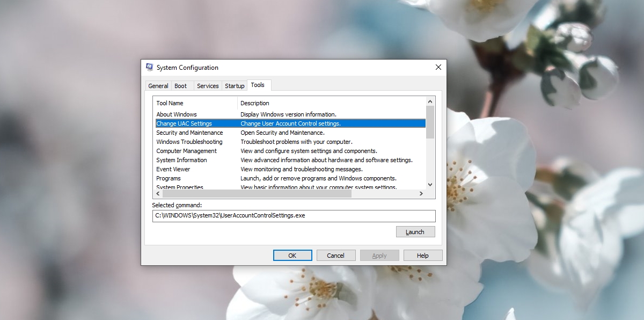Image resolution: width=644 pixels, height=320 pixels.
Task: Click the horizontal scroll right arrow
Action: point(421,194)
